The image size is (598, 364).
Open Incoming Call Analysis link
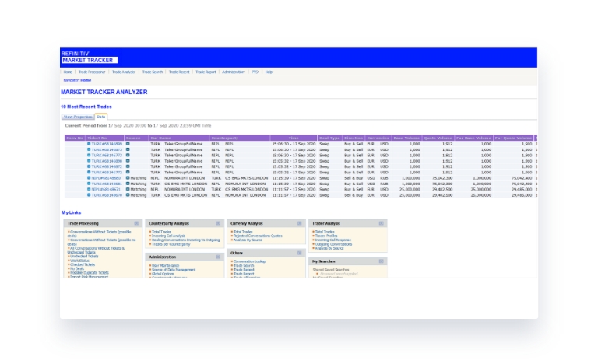tap(169, 236)
